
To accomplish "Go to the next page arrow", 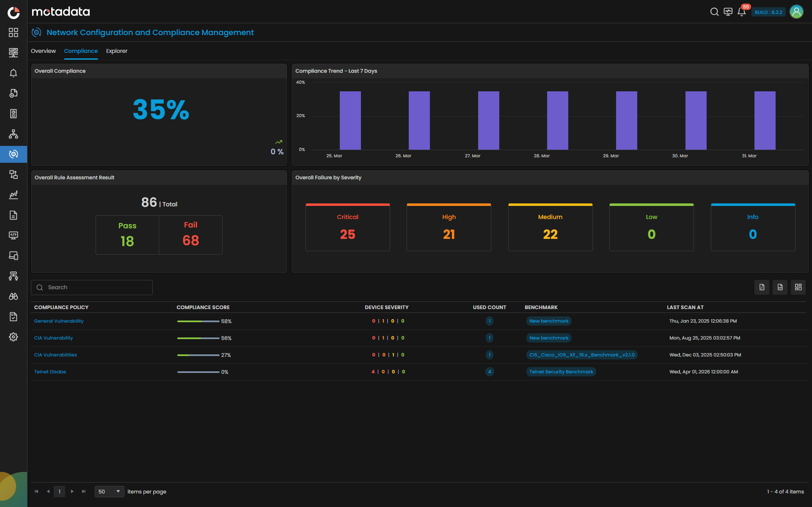I will click(x=72, y=491).
